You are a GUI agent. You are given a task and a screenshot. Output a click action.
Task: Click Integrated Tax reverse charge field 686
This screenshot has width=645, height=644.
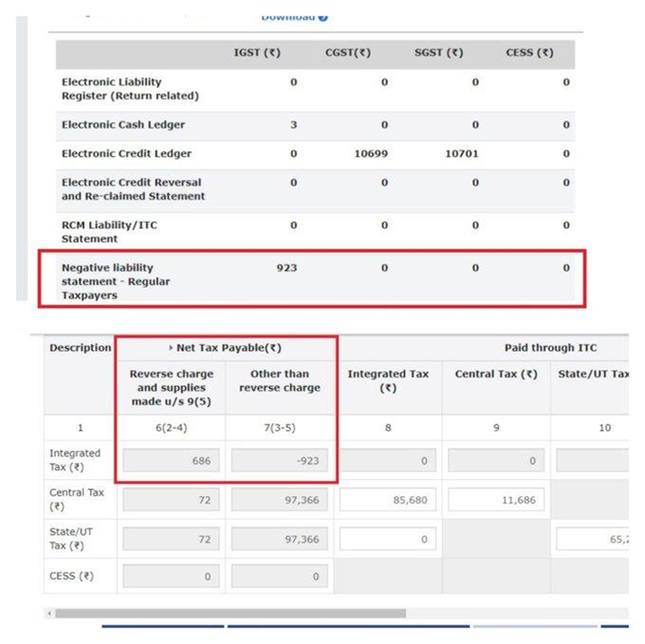pos(170,461)
